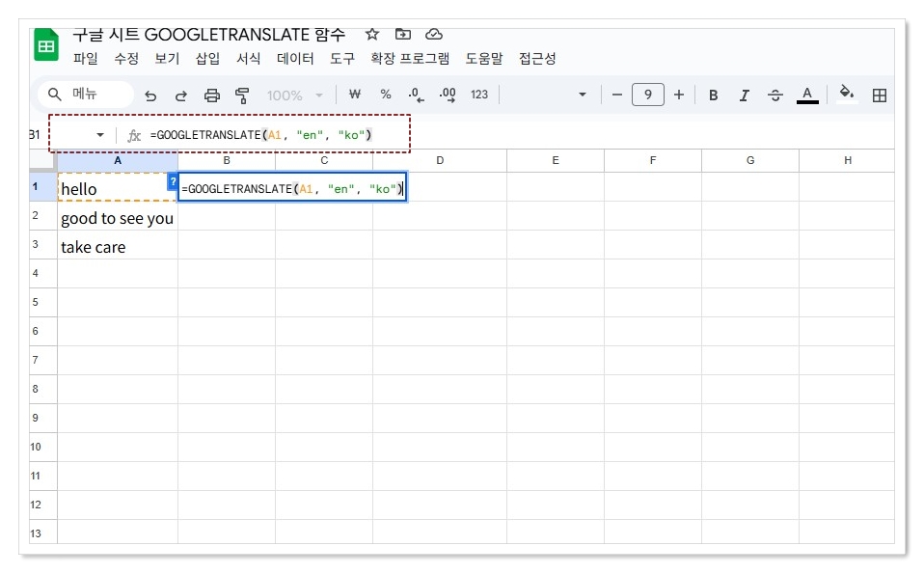
Task: Select row 1 header
Action: (x=43, y=187)
